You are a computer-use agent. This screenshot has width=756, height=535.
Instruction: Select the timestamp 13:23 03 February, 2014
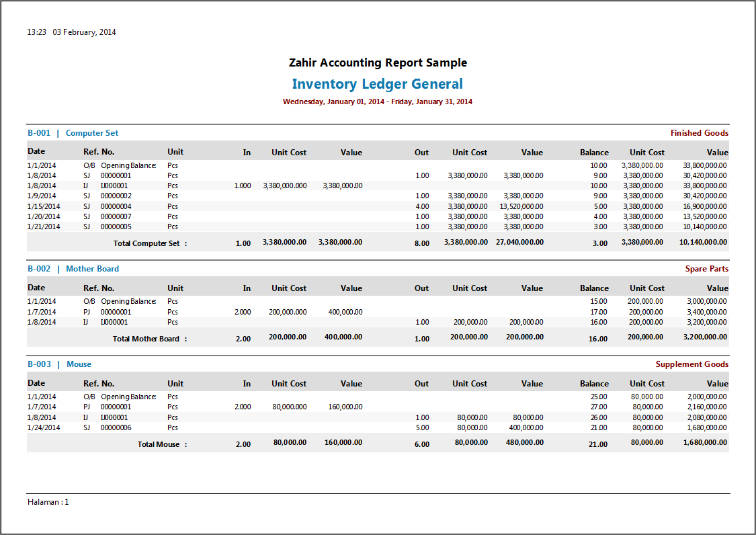tap(71, 32)
